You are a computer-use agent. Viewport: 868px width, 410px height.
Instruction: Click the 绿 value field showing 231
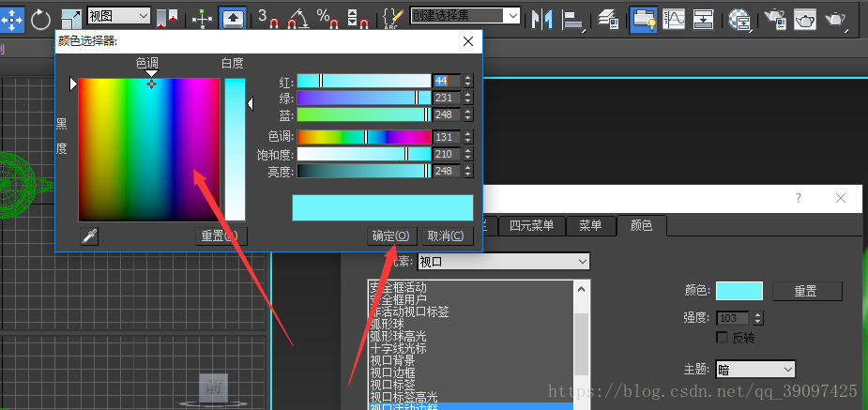pyautogui.click(x=448, y=98)
